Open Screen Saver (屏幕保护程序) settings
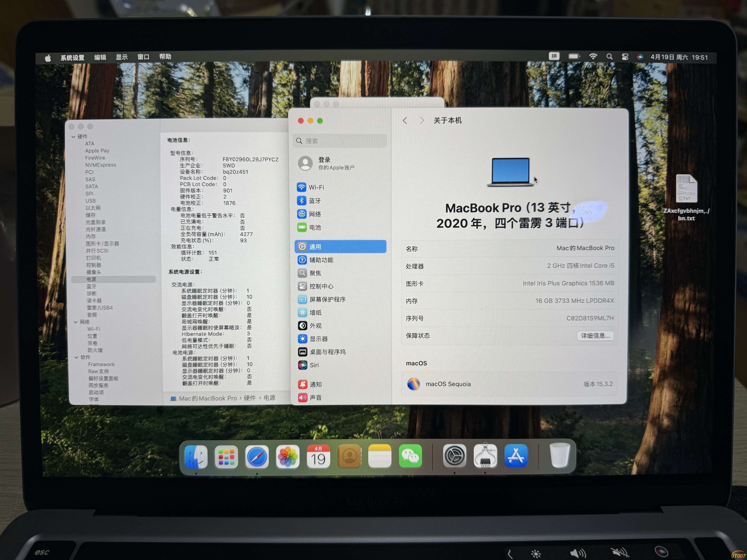Image resolution: width=747 pixels, height=560 pixels. [x=340, y=299]
